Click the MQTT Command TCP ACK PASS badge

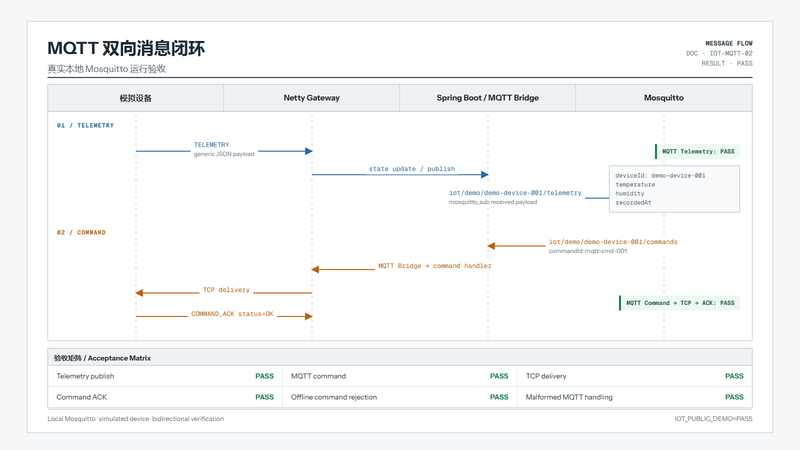tap(679, 303)
